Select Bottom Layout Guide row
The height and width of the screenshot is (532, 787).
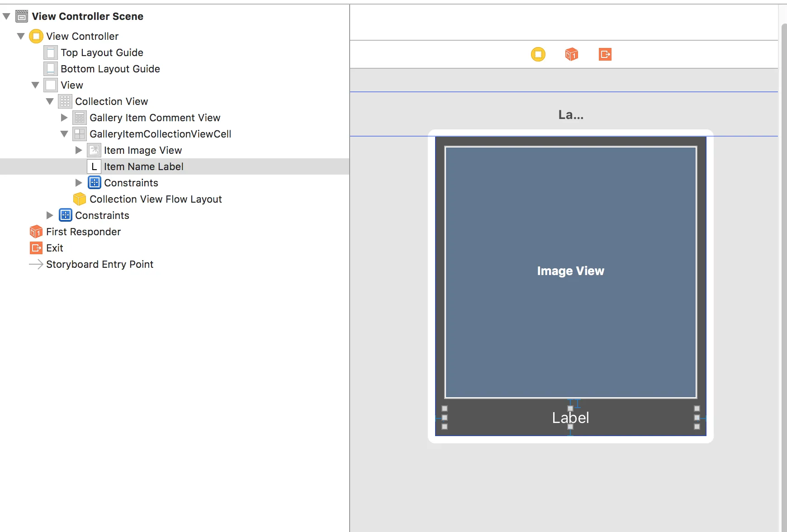point(110,69)
